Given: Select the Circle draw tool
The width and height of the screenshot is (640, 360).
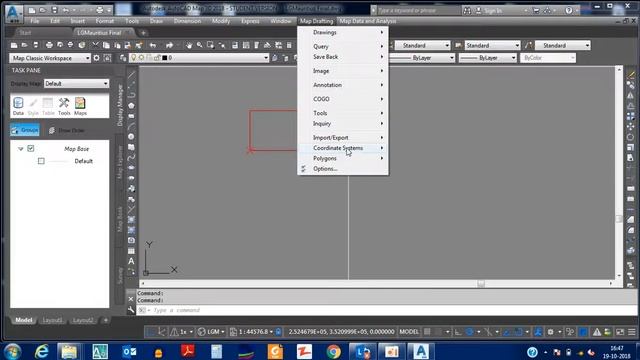Looking at the screenshot, I should pyautogui.click(x=131, y=137).
